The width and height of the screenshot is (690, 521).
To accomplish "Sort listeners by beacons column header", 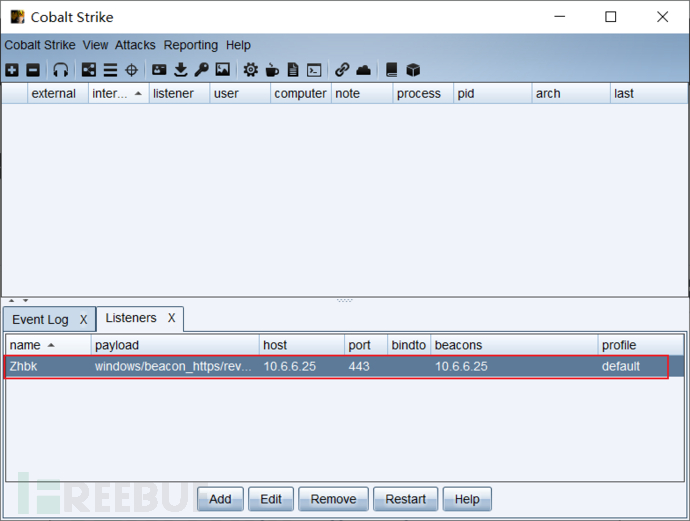I will coord(514,345).
